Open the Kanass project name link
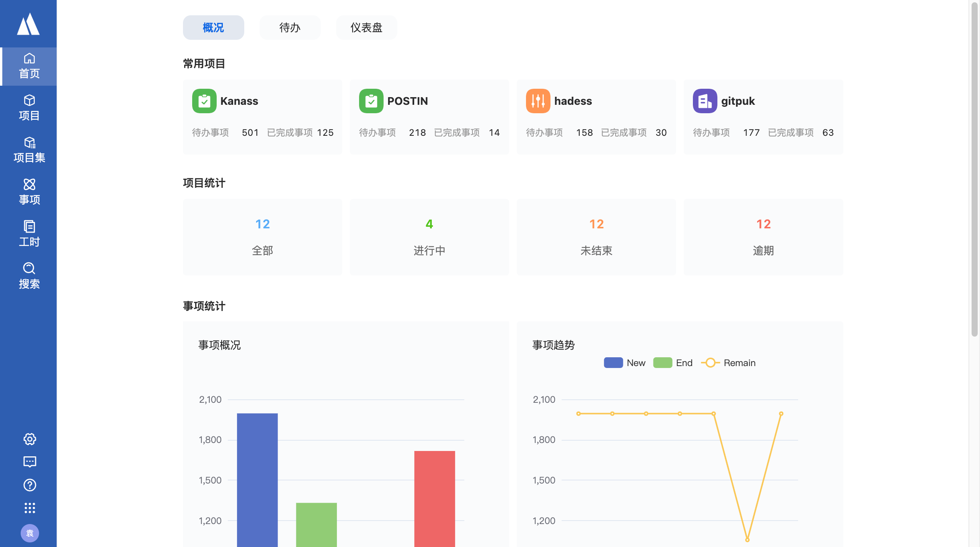Screen dimensions: 980x547 click(239, 101)
